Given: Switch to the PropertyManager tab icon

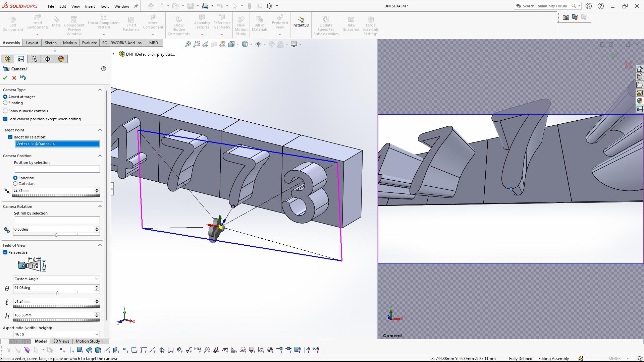Looking at the screenshot, I should [21, 59].
